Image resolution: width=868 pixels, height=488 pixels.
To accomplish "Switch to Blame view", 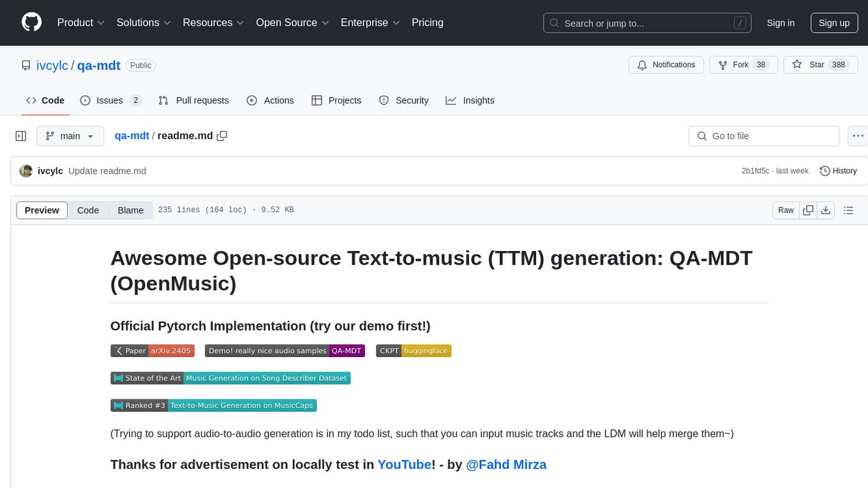I will point(131,210).
